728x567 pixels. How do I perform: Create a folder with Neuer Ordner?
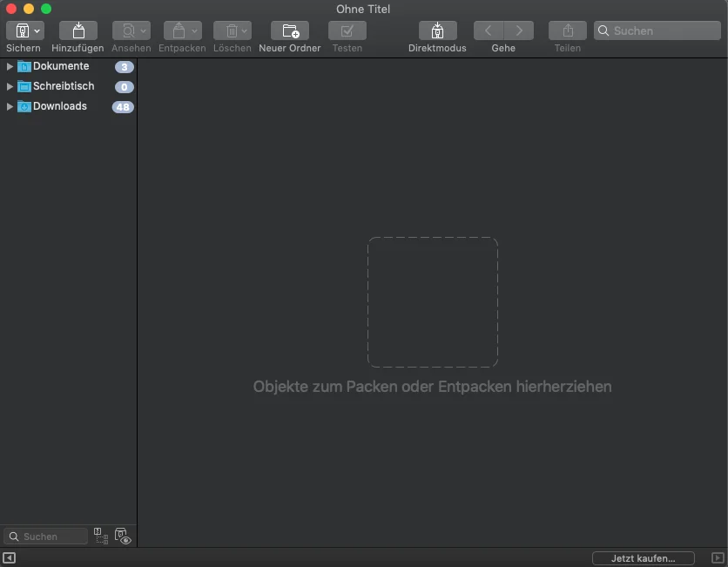289,30
